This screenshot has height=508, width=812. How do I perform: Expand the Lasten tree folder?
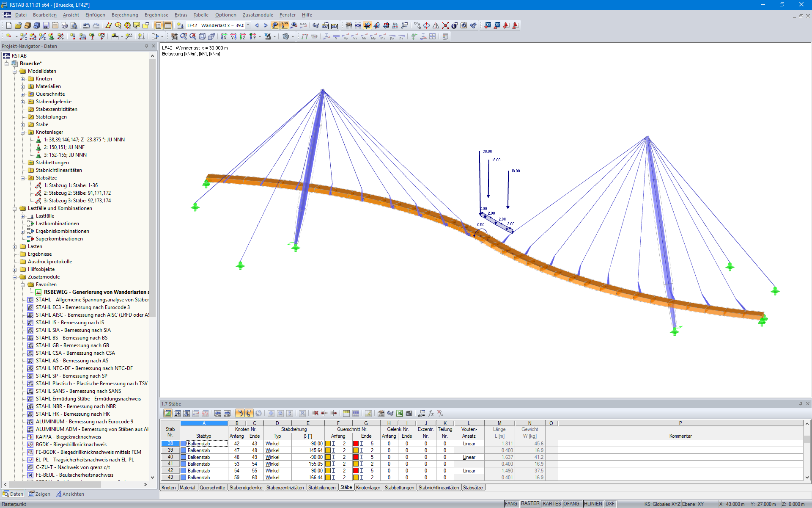tap(15, 246)
